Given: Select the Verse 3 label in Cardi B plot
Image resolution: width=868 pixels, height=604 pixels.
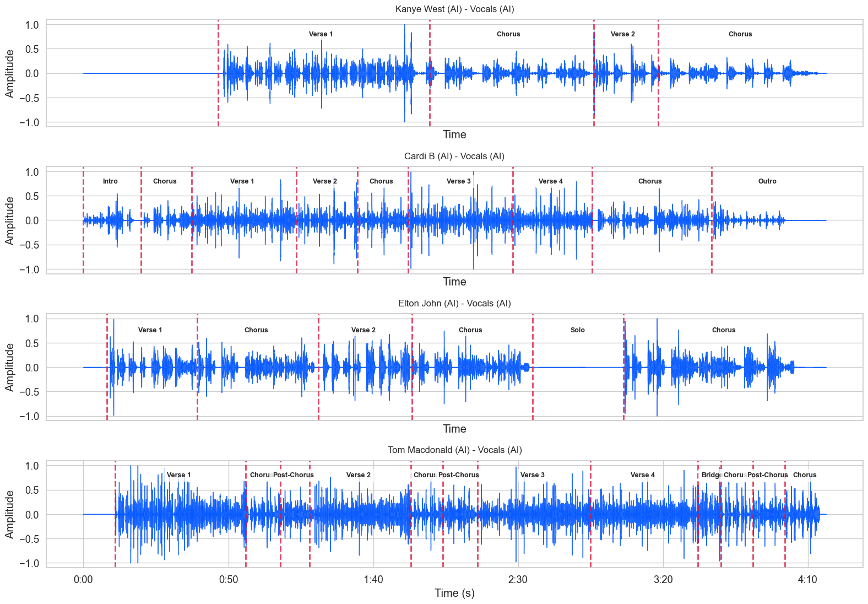Looking at the screenshot, I should (459, 181).
